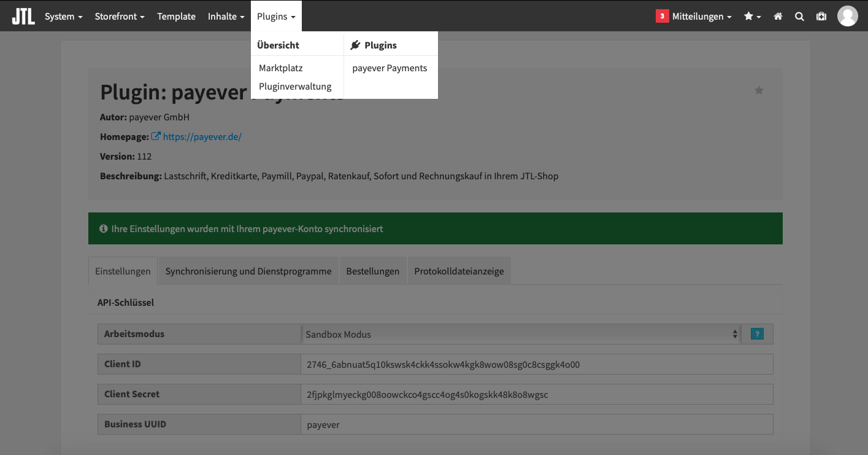Open the Mitteilungen dropdown

[x=702, y=17]
